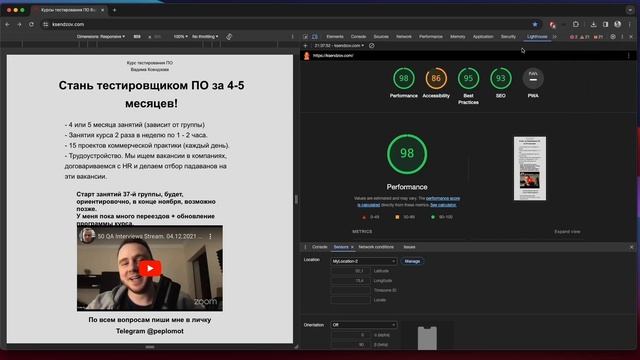Jump to PWA category gauge
Viewport: 640px width, 360px height.
coord(533,78)
